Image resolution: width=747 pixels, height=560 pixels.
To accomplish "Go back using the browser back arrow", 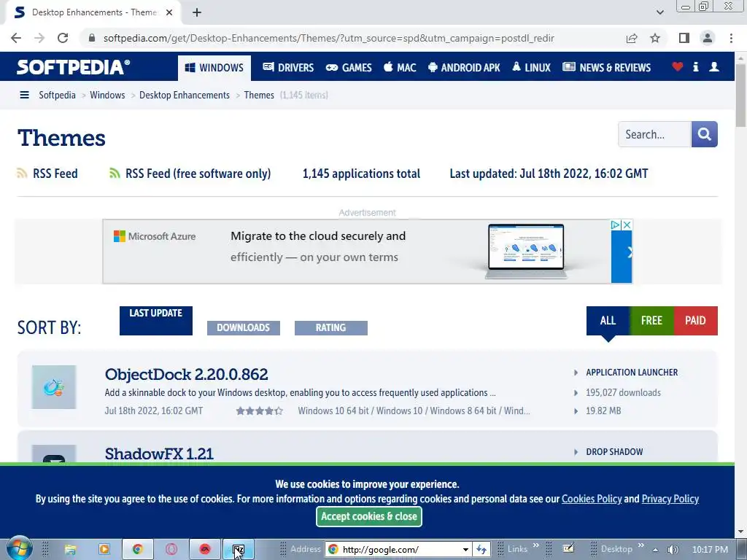I will tap(16, 38).
